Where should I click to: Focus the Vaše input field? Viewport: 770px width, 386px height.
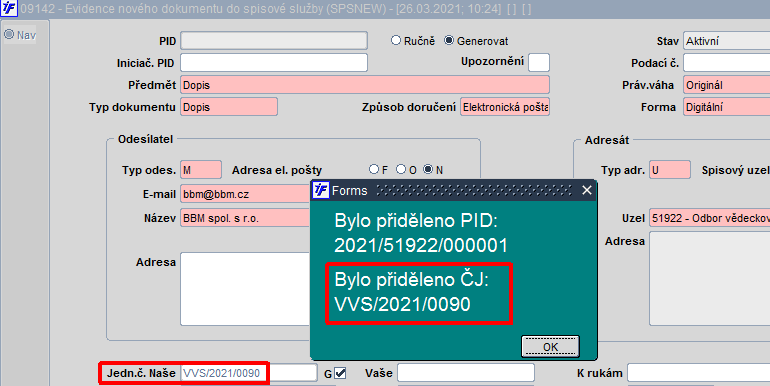466,373
